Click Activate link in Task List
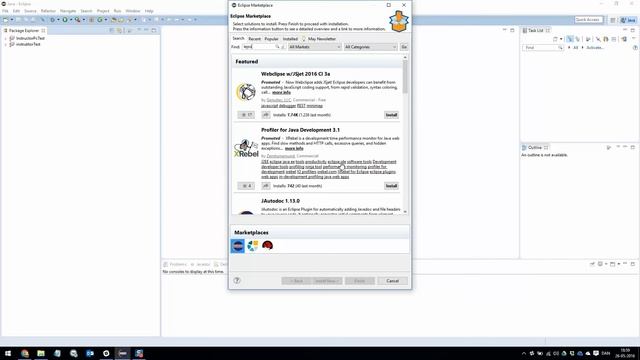640x360 pixels. [x=595, y=48]
